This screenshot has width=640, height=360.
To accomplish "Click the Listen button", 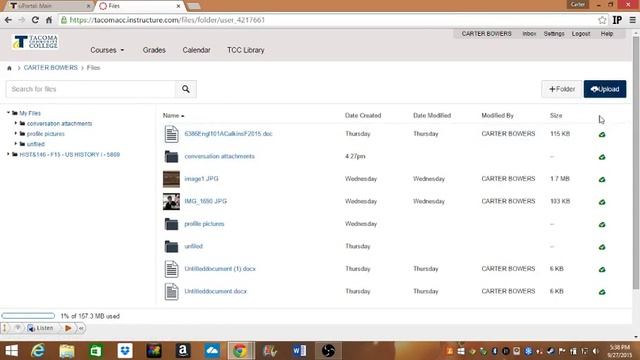I will tap(41, 328).
